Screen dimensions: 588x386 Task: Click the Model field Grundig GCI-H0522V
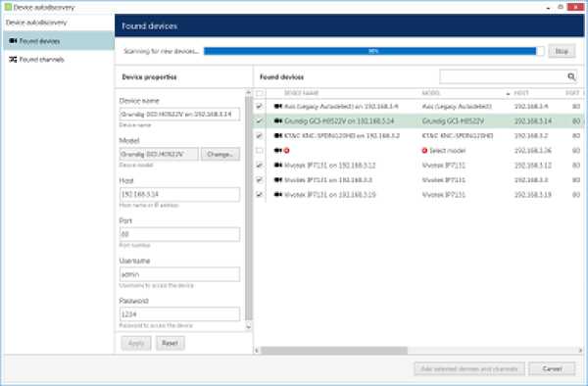pyautogui.click(x=159, y=154)
